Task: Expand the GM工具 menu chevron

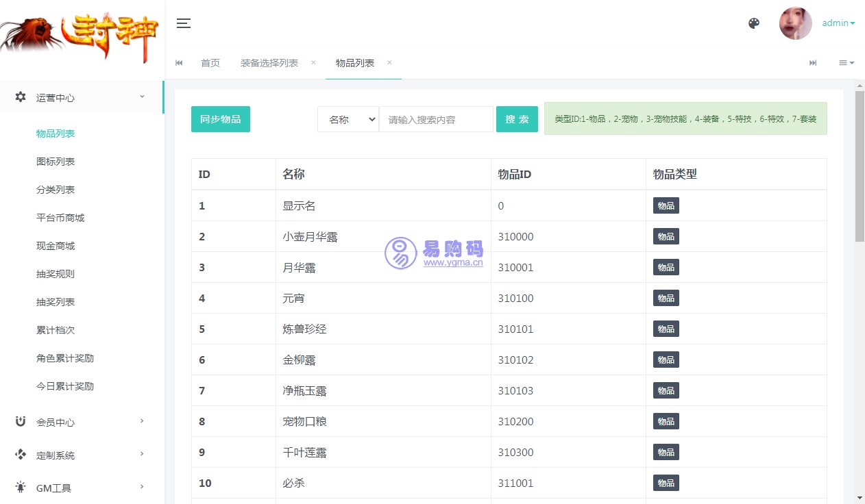Action: tap(142, 487)
